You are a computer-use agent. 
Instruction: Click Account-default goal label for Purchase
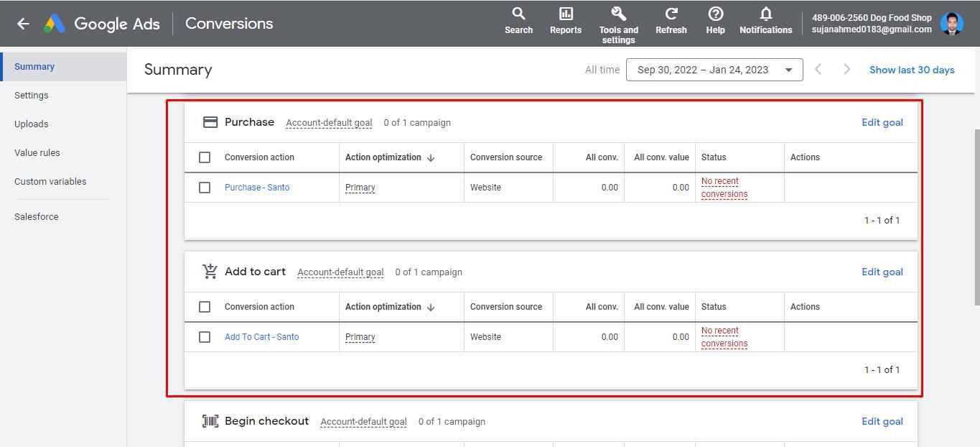pos(329,123)
